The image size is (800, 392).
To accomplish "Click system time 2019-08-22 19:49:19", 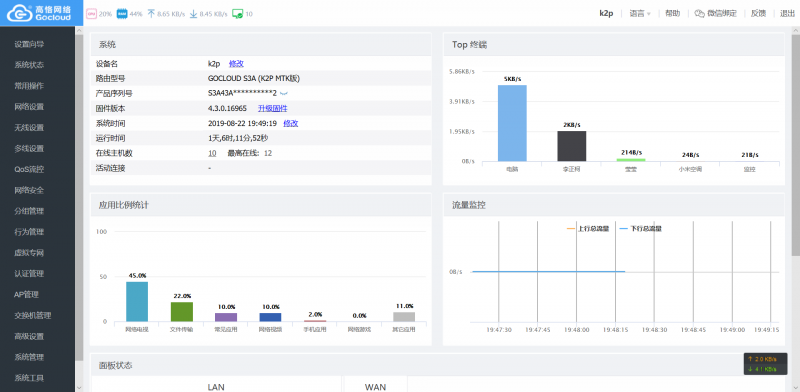I will pyautogui.click(x=242, y=123).
